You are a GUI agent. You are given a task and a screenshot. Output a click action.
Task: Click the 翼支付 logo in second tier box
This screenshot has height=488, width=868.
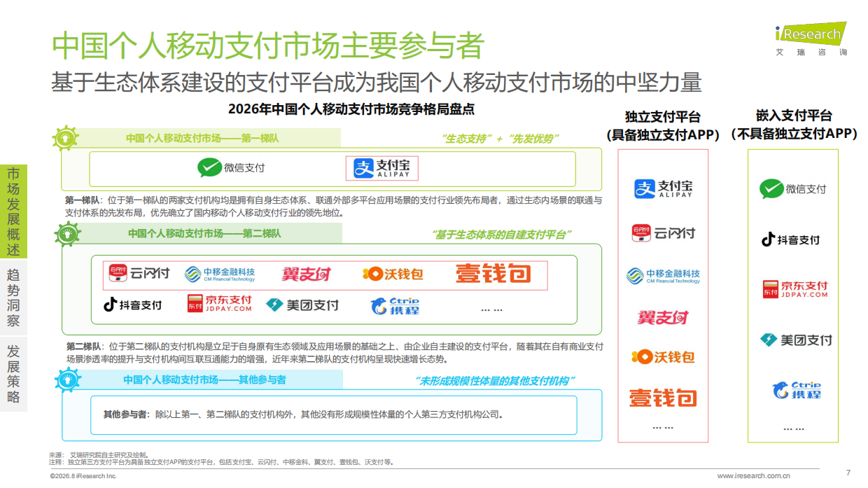tap(307, 274)
